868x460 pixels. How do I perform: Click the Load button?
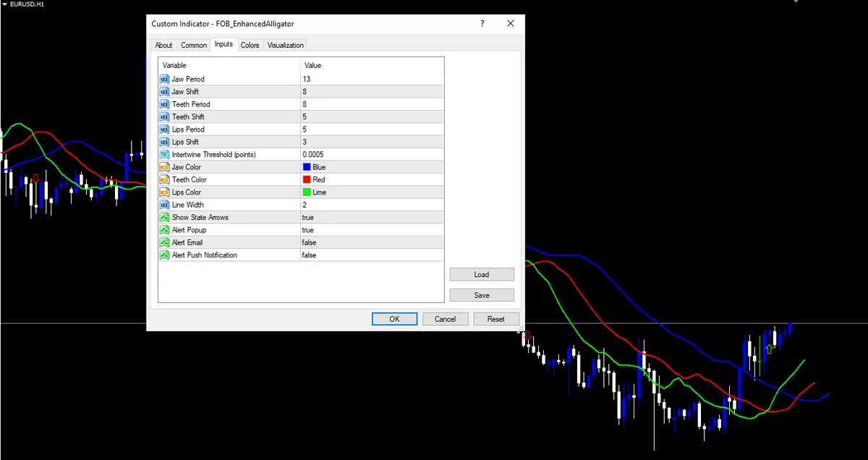coord(482,275)
